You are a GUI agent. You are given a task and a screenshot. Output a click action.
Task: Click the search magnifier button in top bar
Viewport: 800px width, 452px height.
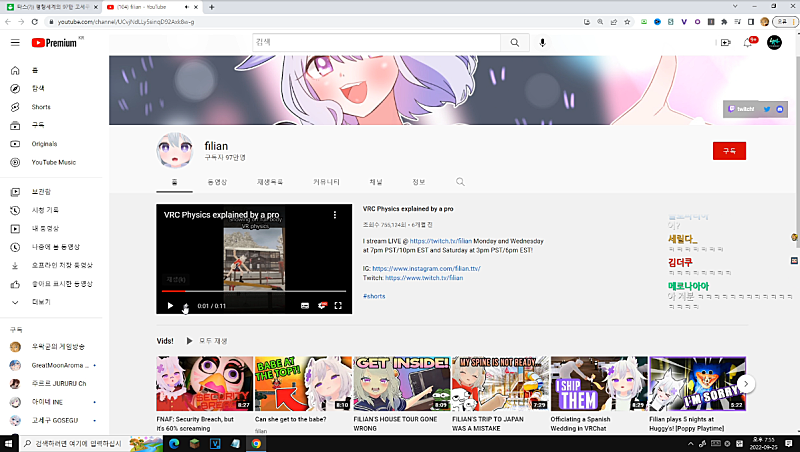click(515, 43)
